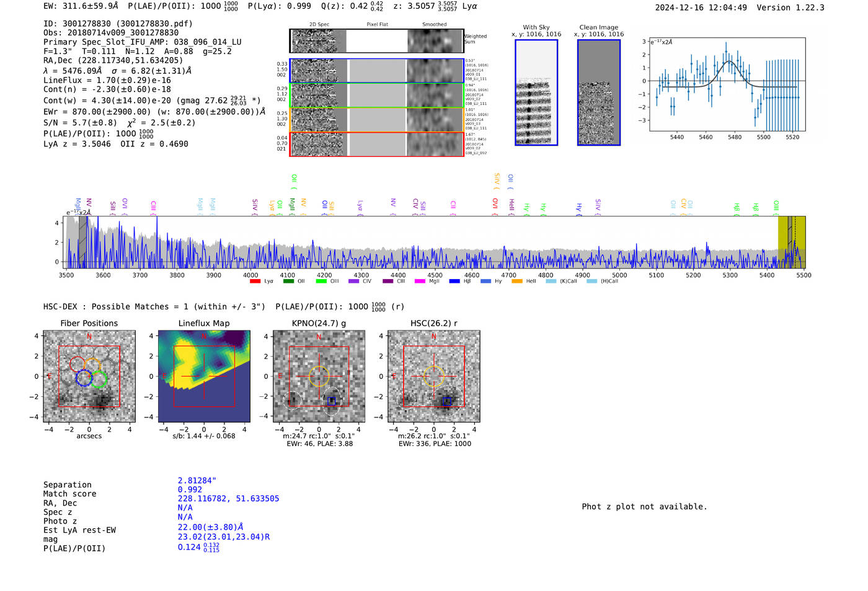Open the Lineflux Map image
The height and width of the screenshot is (591, 868).
click(x=204, y=376)
